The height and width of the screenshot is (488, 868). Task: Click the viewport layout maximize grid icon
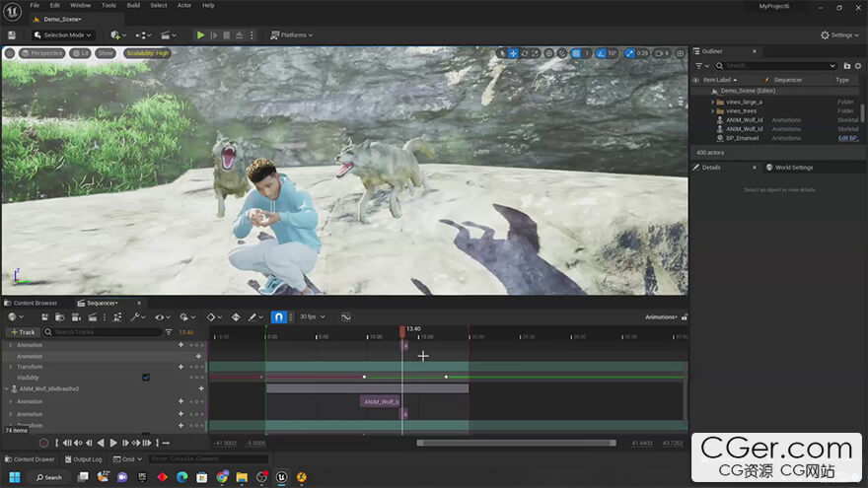pos(680,53)
